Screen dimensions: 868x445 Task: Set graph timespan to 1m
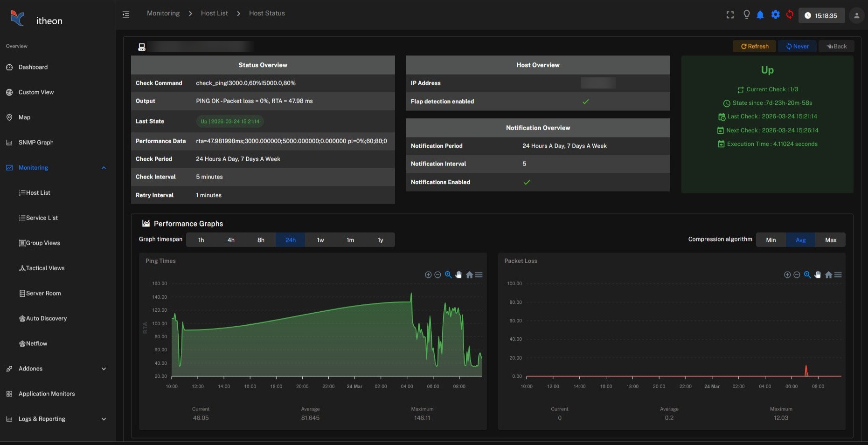tap(350, 240)
